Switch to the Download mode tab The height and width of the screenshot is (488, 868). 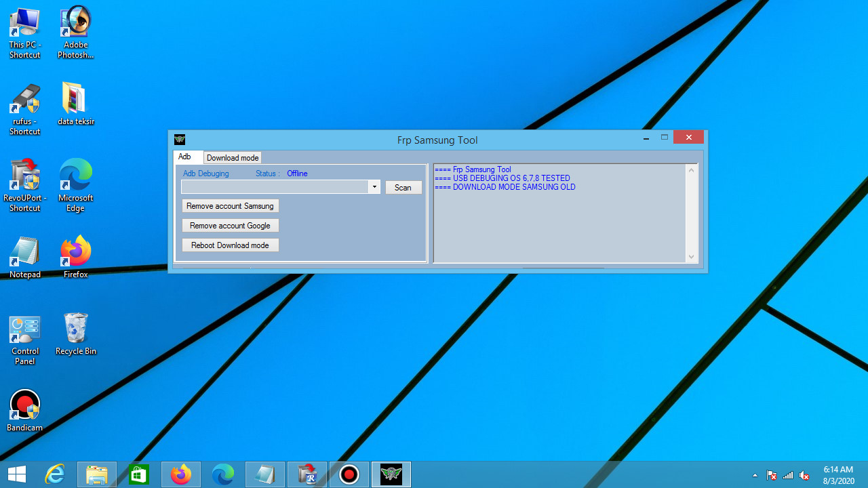point(233,158)
